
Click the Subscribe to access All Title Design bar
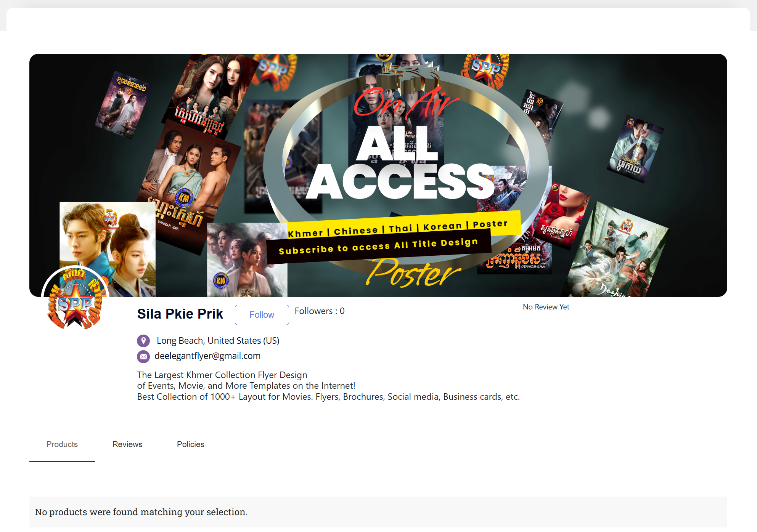click(378, 247)
